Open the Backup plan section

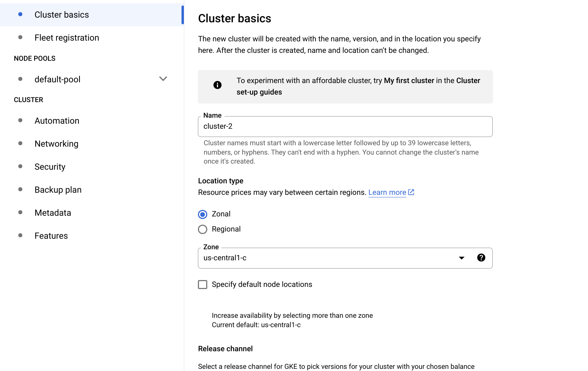pyautogui.click(x=58, y=190)
